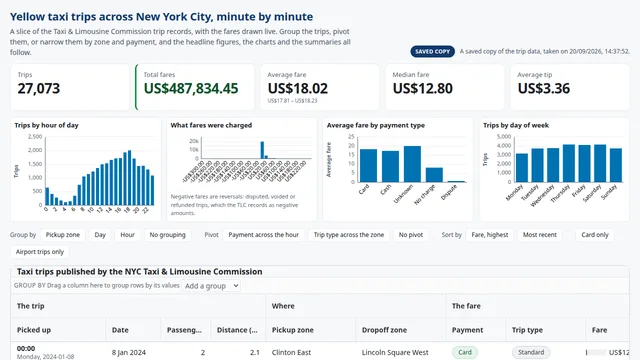Choose No grouping

pyautogui.click(x=167, y=235)
